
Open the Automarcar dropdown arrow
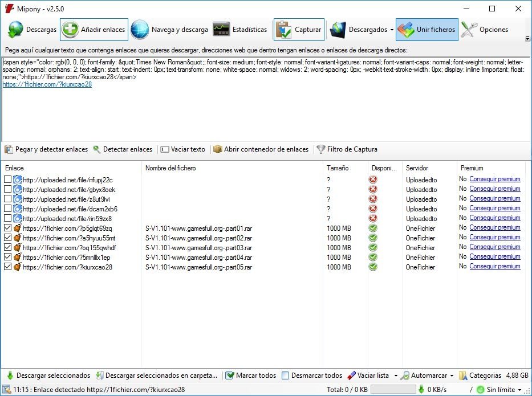[452, 375]
